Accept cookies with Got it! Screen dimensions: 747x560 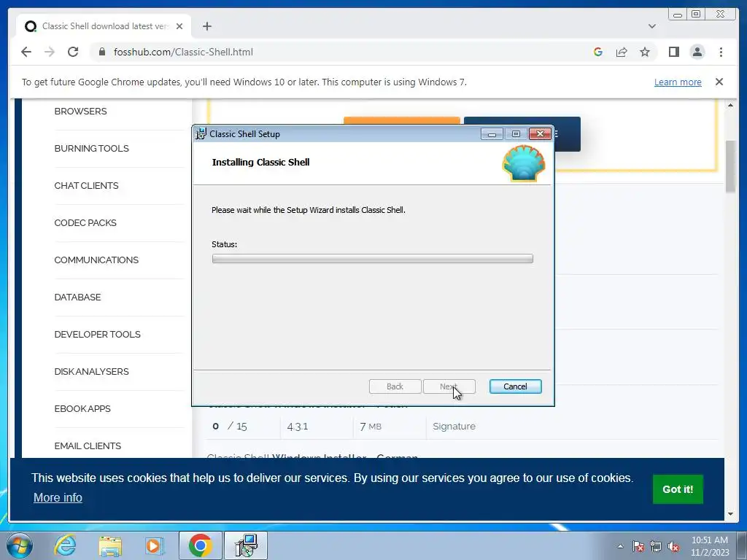pos(678,489)
